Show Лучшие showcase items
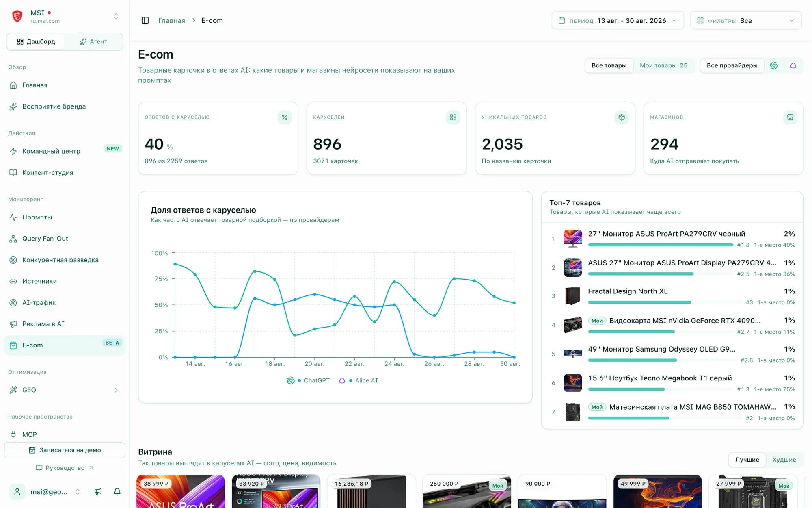Screen dimensions: 812x508 pyautogui.click(x=747, y=460)
